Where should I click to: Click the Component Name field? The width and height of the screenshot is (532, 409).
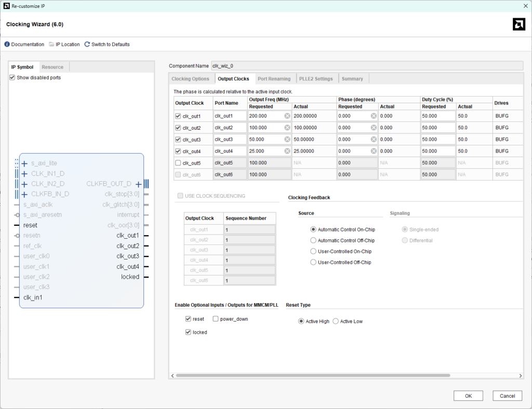pos(367,66)
